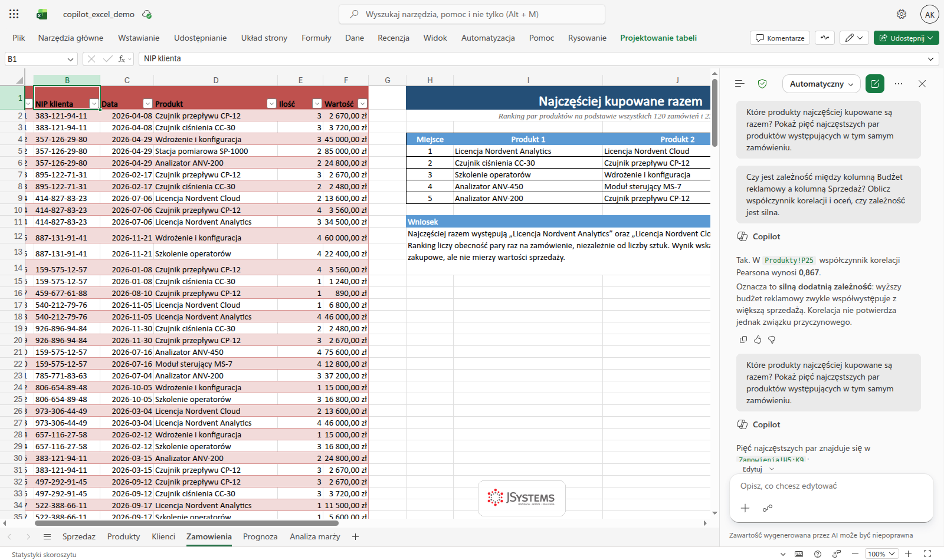
Task: Open the Produkt column filter dropdown
Action: (x=271, y=104)
